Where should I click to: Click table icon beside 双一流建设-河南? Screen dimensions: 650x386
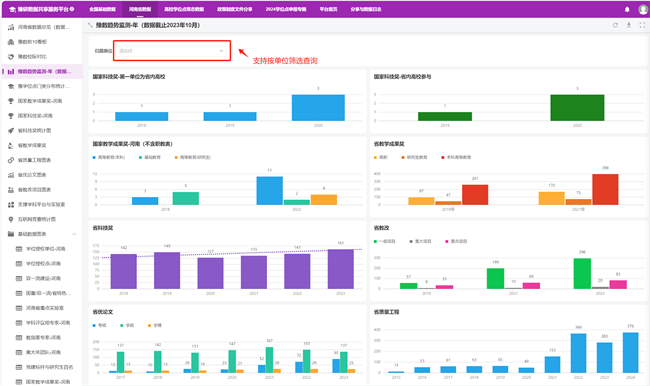[19, 279]
